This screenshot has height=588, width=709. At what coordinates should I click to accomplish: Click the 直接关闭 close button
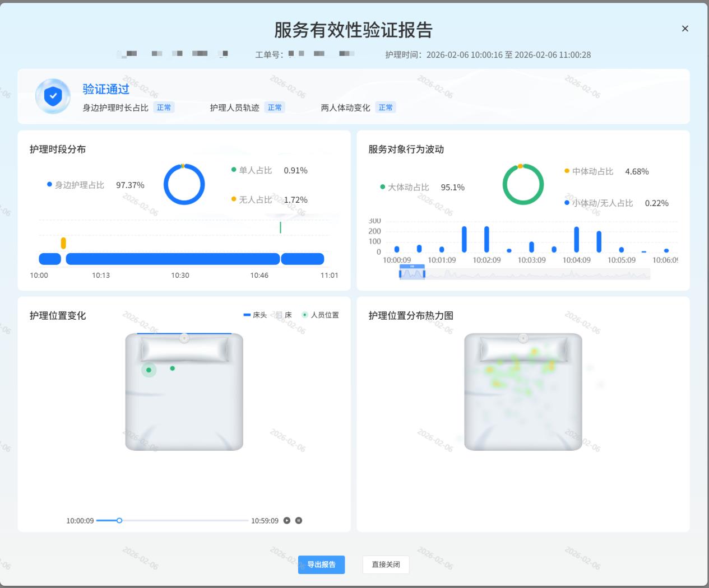[x=386, y=564]
